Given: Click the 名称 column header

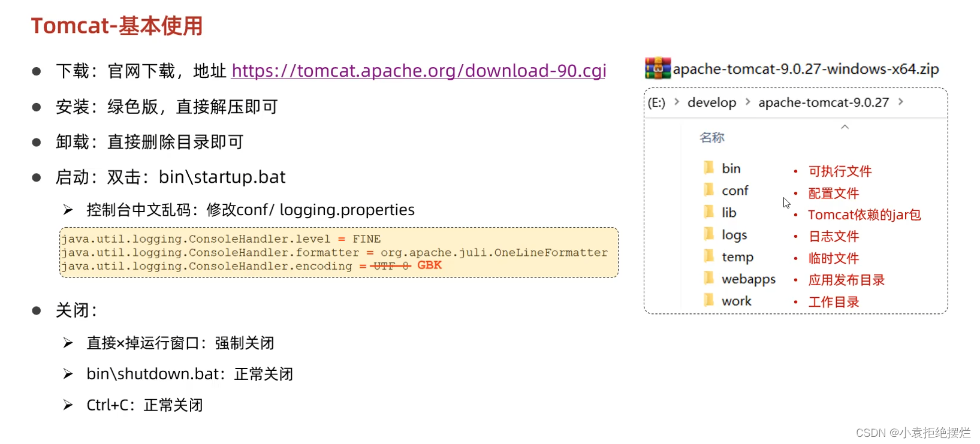Looking at the screenshot, I should coord(712,137).
